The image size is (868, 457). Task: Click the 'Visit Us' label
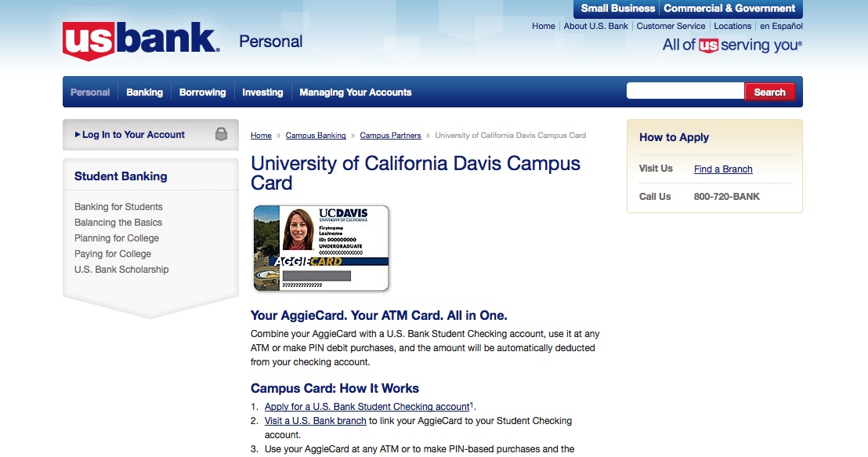656,169
